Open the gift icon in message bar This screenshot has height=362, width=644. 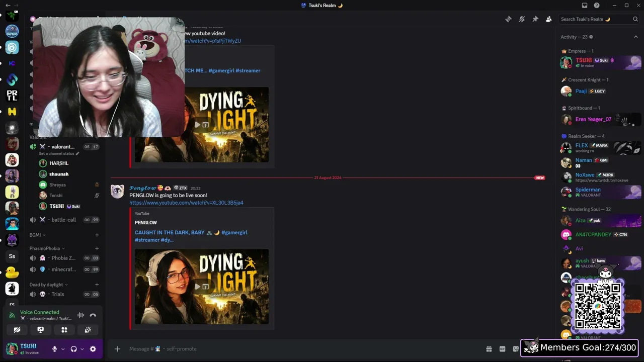pyautogui.click(x=489, y=349)
